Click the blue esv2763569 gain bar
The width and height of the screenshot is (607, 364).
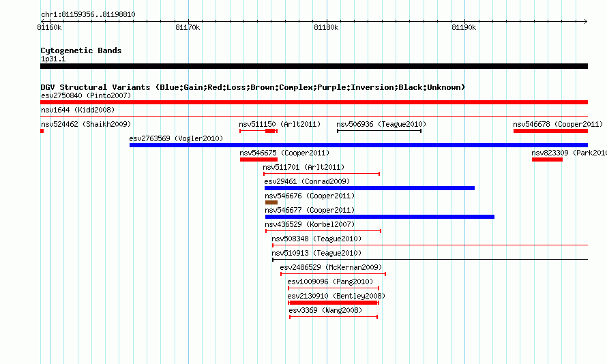(x=359, y=145)
